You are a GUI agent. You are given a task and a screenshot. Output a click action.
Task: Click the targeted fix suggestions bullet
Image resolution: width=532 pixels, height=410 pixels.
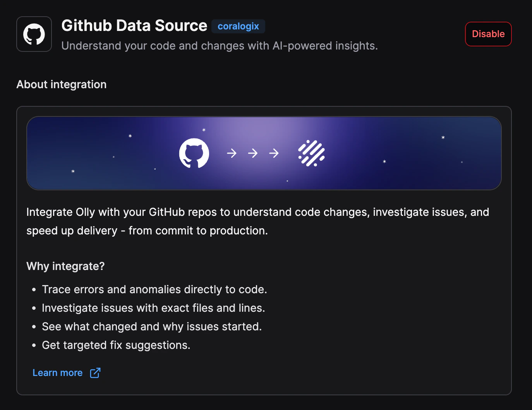pos(116,345)
